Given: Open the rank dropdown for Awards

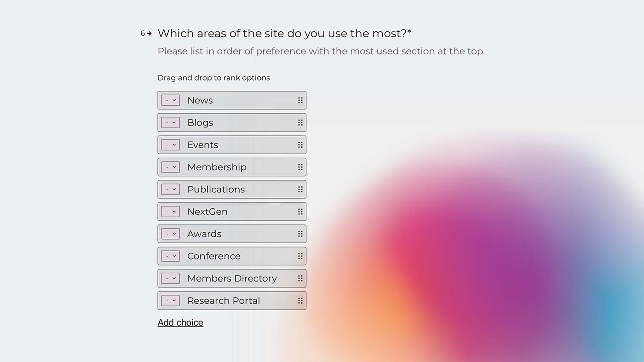Looking at the screenshot, I should click(x=170, y=234).
